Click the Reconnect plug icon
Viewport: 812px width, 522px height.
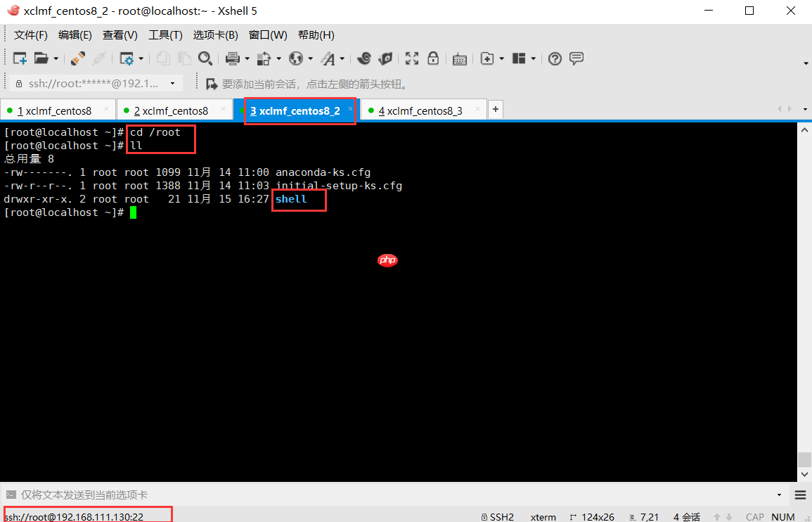pyautogui.click(x=78, y=58)
